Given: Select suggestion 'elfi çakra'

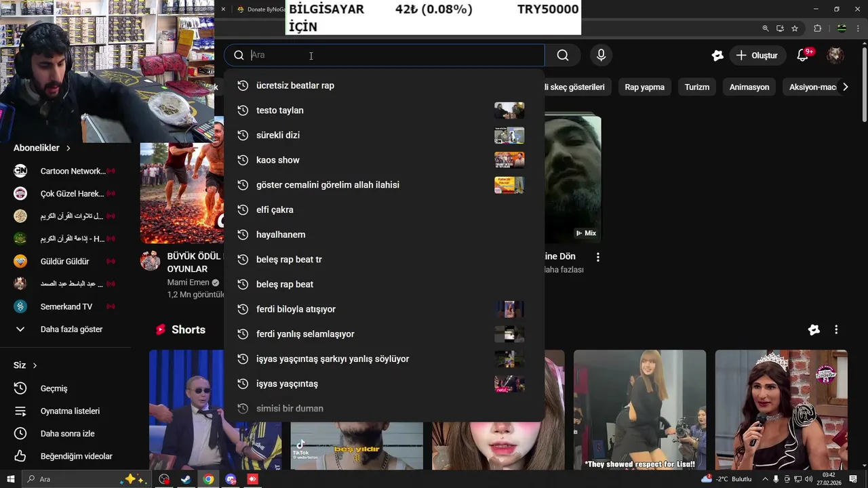Looking at the screenshot, I should click(384, 209).
